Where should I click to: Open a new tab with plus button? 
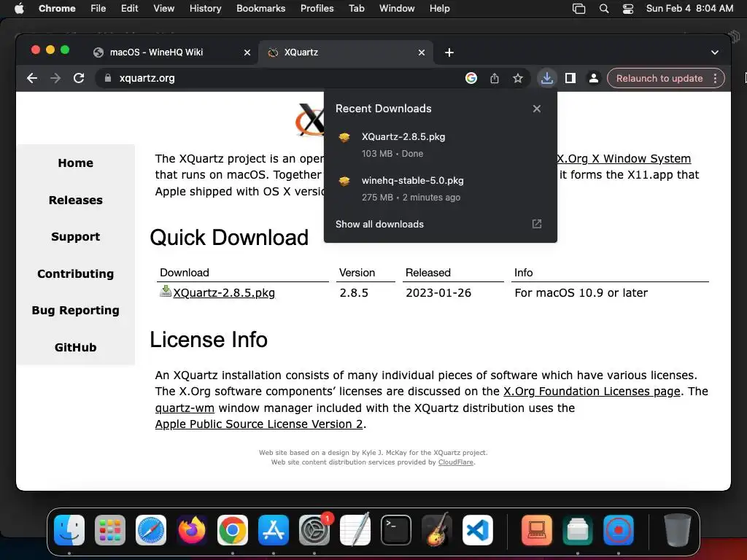(449, 52)
